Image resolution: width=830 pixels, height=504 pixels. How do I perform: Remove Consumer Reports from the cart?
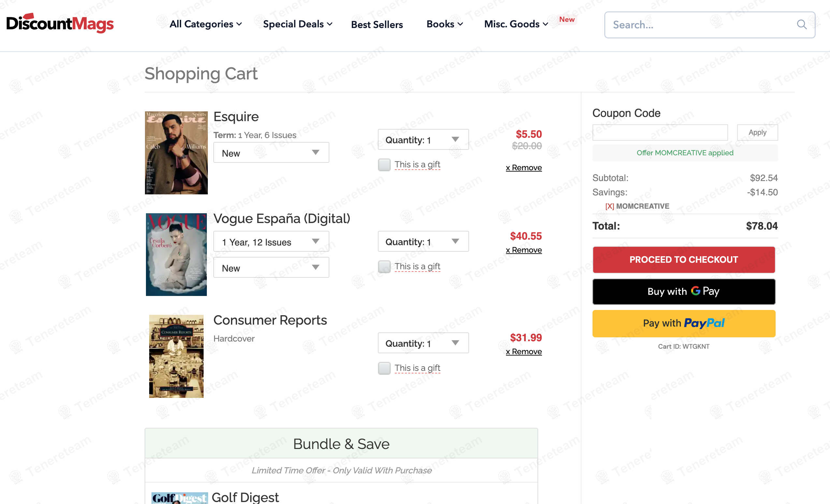tap(523, 352)
